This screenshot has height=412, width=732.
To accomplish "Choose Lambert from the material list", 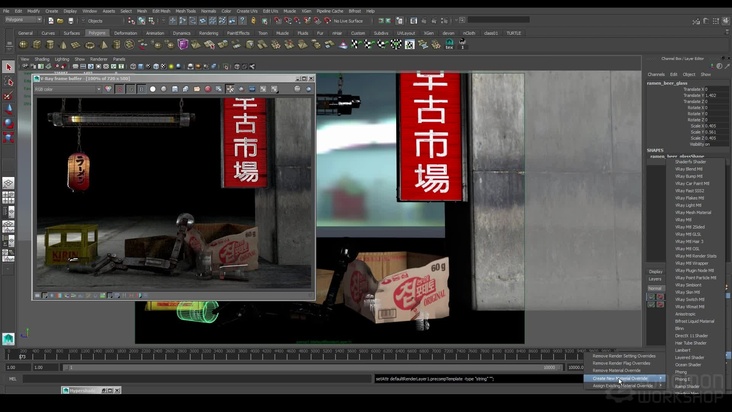I will 683,350.
